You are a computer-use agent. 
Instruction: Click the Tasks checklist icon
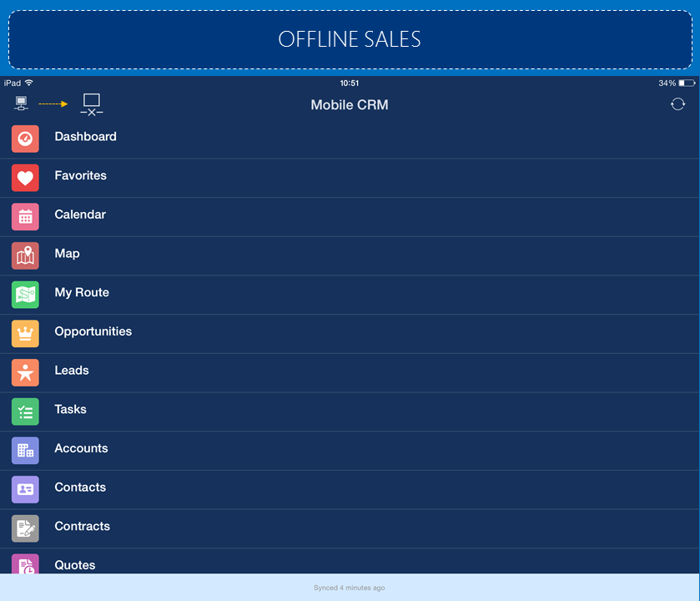(25, 412)
